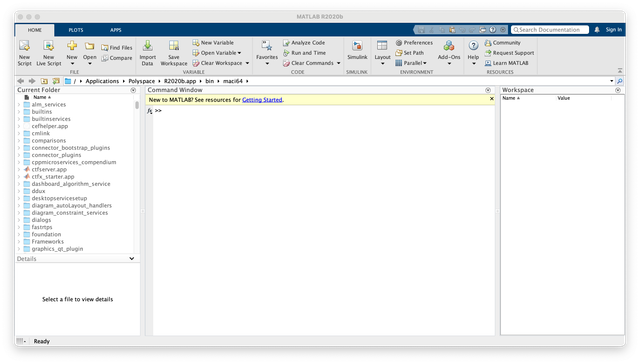Expand the builtins folder
Image resolution: width=640 pixels, height=364 pixels.
pos(19,112)
